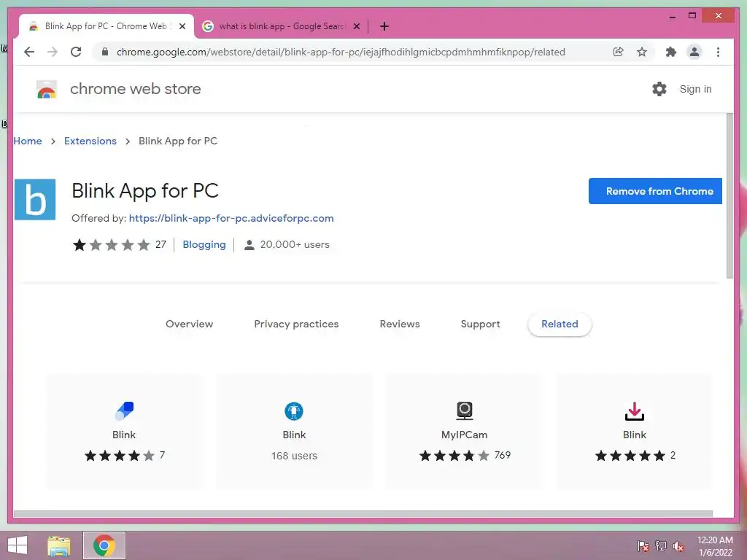Screen dimensions: 747x560
Task: Open the taskbar clock showing 12:20 AM
Action: (x=715, y=545)
